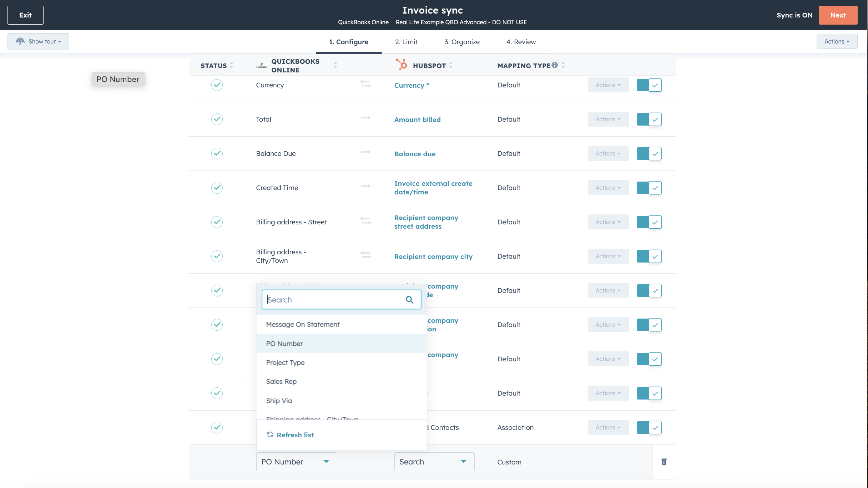Click the Refresh list link
Image resolution: width=868 pixels, height=488 pixels.
(295, 435)
